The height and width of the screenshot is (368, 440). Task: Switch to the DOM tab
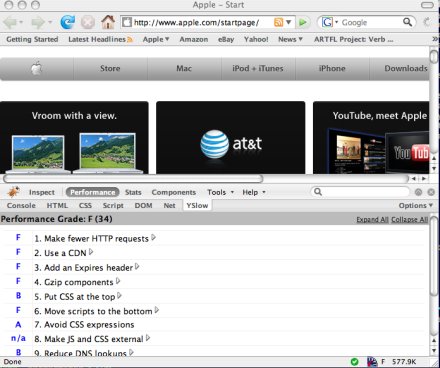[143, 206]
